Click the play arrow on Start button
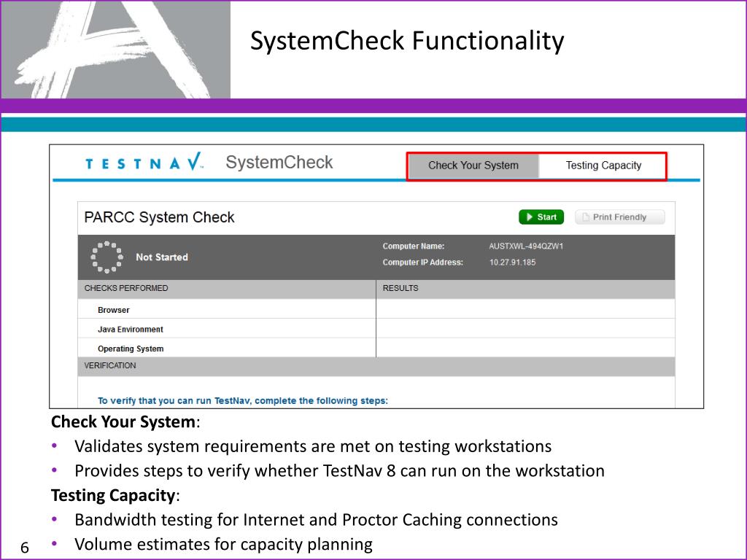This screenshot has width=747, height=560. [x=530, y=217]
